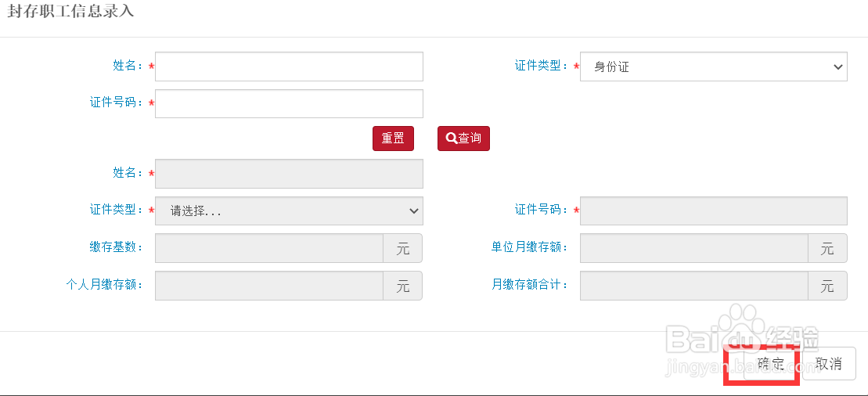This screenshot has height=396, width=868.
Task: Click the 封存职工信息录入 dialog title
Action: click(70, 11)
